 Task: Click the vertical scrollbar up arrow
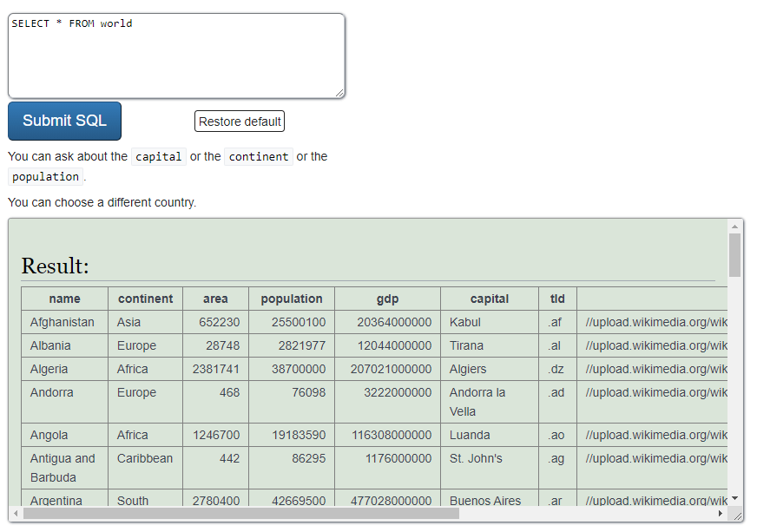tap(735, 226)
